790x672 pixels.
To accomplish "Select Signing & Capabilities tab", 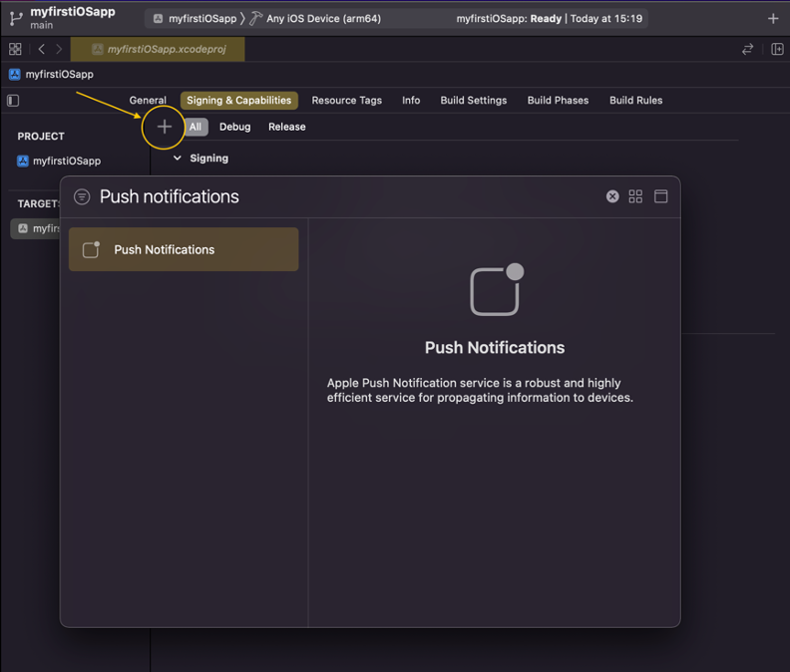I will pos(238,101).
